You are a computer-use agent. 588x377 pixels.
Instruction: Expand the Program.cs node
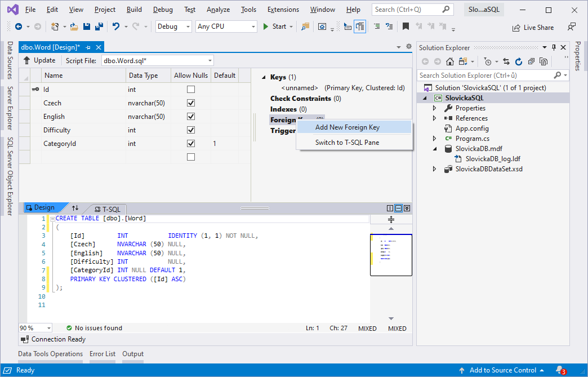click(435, 139)
